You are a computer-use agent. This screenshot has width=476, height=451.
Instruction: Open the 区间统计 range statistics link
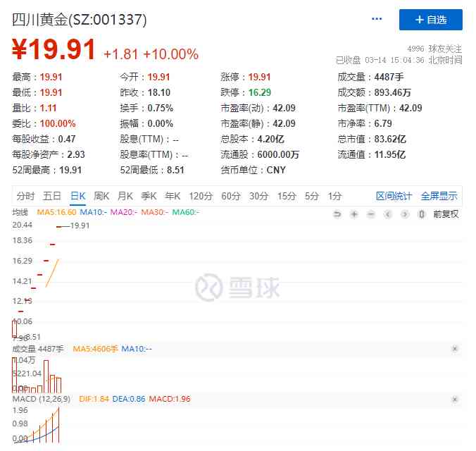pyautogui.click(x=394, y=196)
